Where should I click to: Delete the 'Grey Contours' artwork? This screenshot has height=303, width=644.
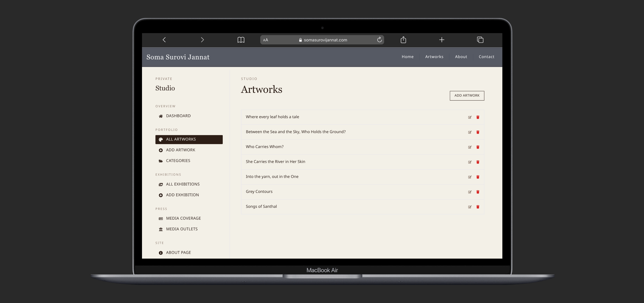coord(478,192)
